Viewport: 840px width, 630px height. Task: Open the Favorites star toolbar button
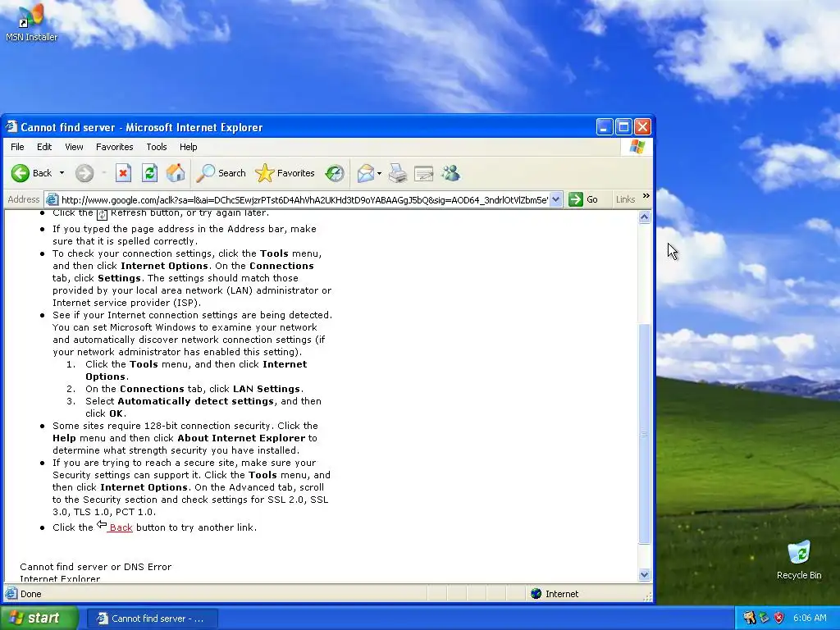(x=285, y=173)
